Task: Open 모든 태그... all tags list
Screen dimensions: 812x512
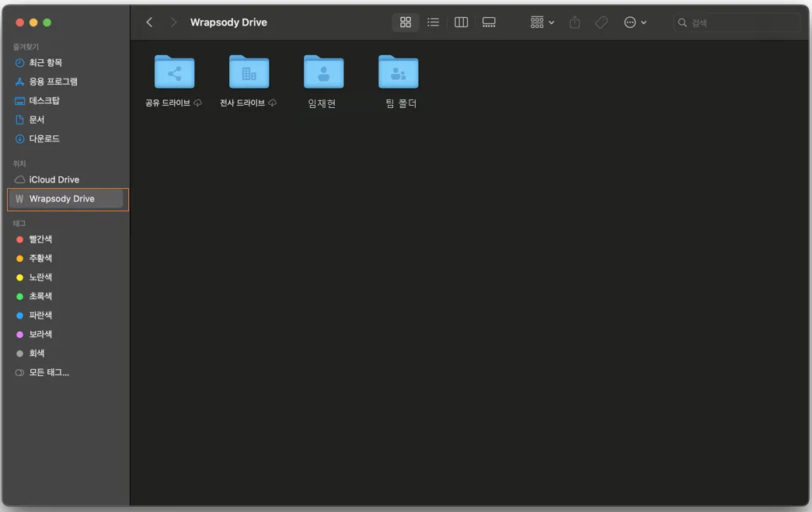Action: 66,373
